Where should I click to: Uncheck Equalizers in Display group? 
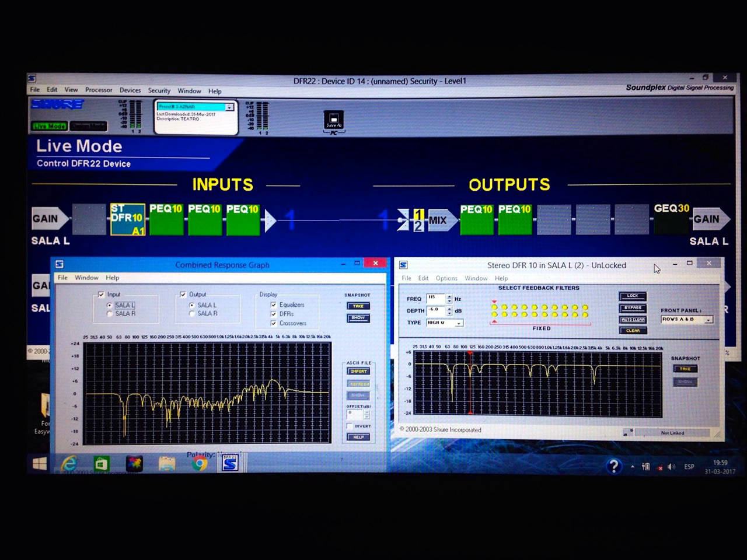pyautogui.click(x=273, y=304)
